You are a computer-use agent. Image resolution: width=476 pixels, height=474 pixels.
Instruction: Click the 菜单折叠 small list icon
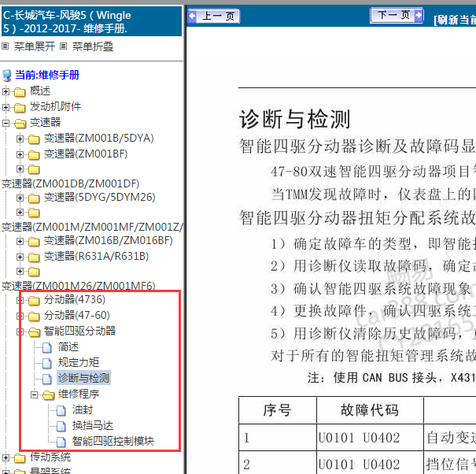click(x=63, y=46)
